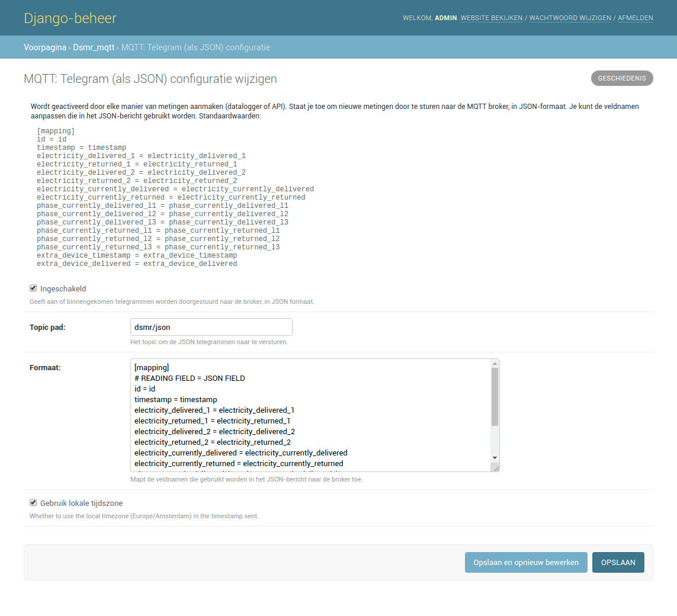Click 'extra_device_delivered' line in default mapping
Viewport: 677px width, 616px height.
click(x=137, y=264)
